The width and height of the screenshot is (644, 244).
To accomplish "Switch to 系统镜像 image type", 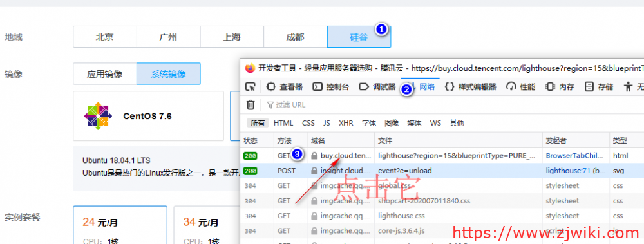I will pyautogui.click(x=168, y=74).
